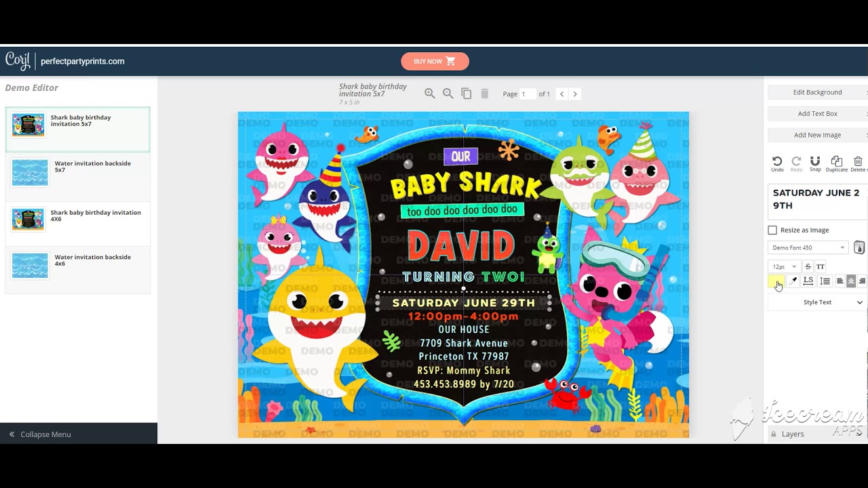Click the perfectpartyprints.com link

tap(82, 61)
